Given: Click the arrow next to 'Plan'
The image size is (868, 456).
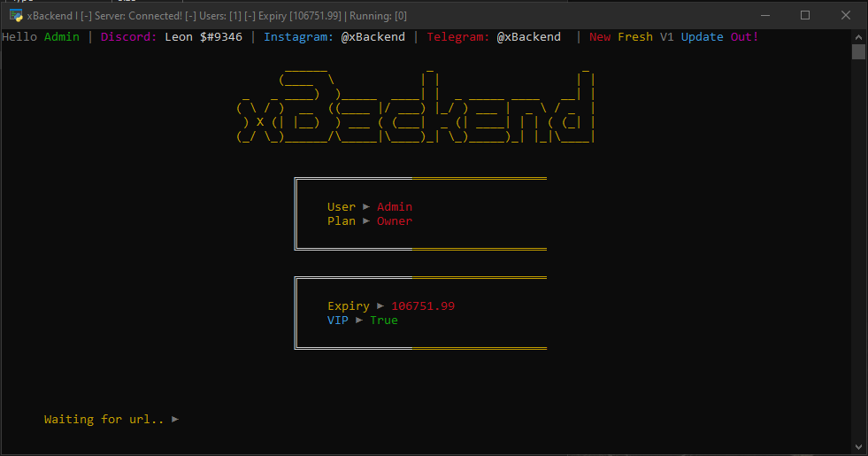Looking at the screenshot, I should (x=366, y=221).
